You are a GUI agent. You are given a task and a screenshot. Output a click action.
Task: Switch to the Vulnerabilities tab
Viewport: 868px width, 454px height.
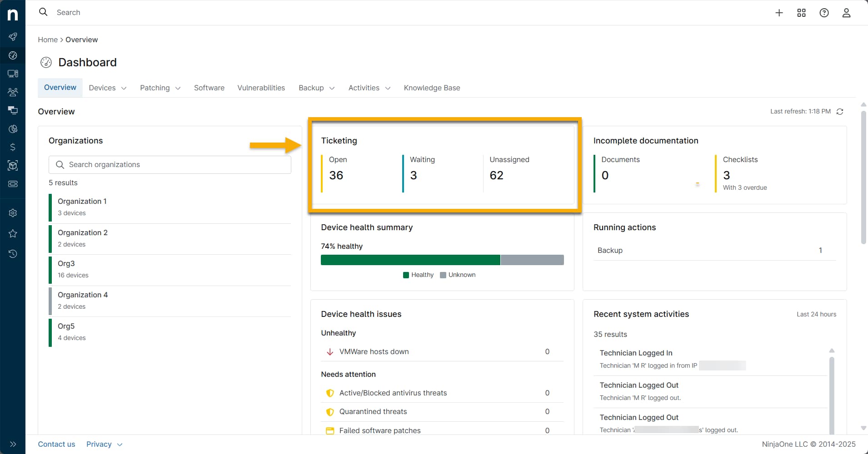[x=261, y=88]
